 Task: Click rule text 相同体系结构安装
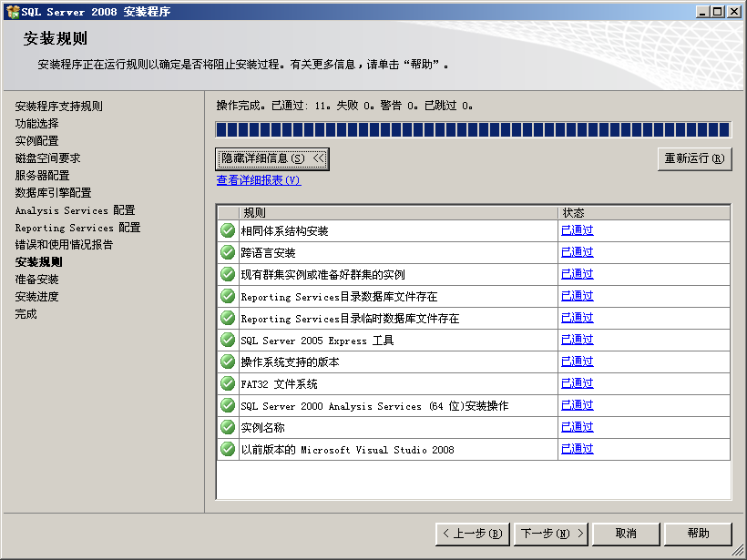[284, 231]
